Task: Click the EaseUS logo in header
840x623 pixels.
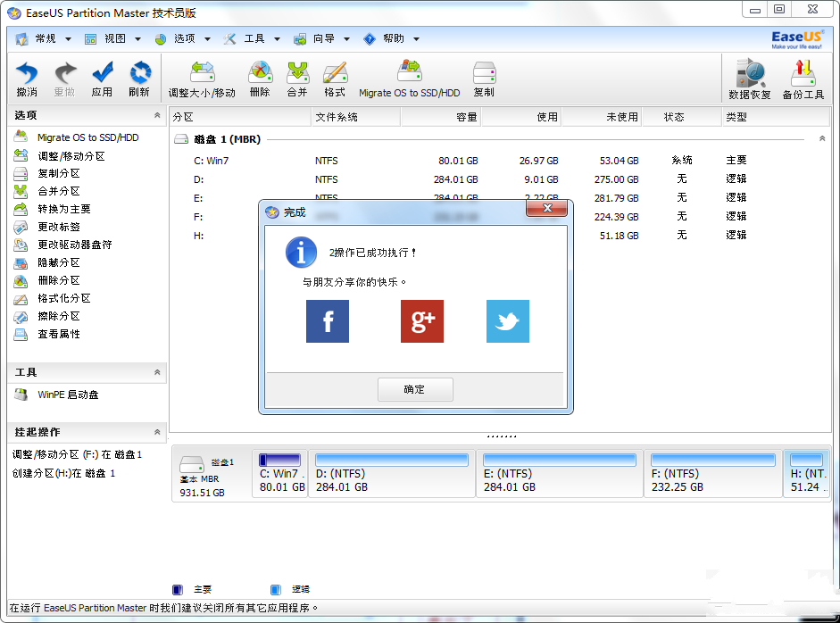Action: point(796,39)
